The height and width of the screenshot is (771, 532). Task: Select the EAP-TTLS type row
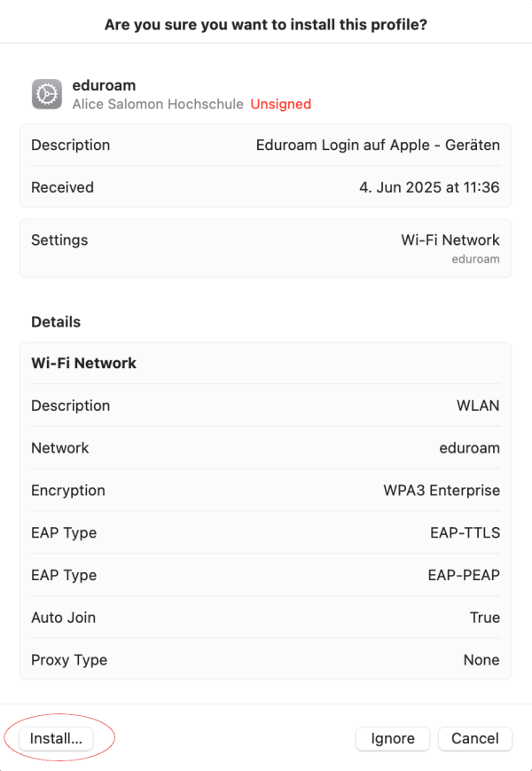point(266,532)
